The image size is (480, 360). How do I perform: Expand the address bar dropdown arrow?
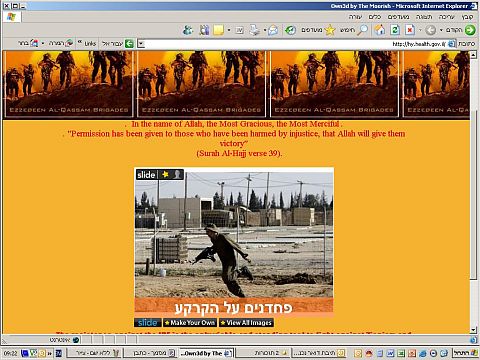(x=141, y=44)
